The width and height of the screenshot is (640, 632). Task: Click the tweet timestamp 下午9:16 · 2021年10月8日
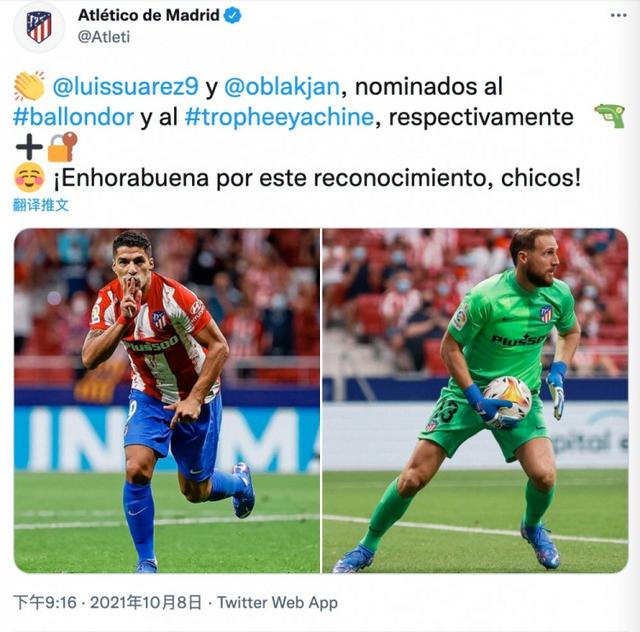click(x=108, y=603)
